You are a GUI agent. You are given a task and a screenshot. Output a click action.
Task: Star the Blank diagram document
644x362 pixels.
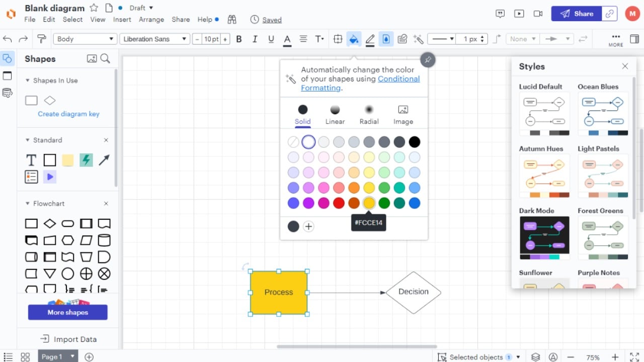pos(94,8)
